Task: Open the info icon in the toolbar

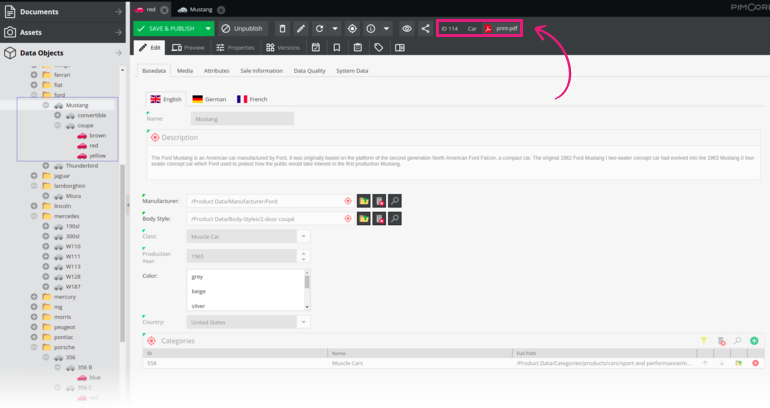Action: [371, 28]
